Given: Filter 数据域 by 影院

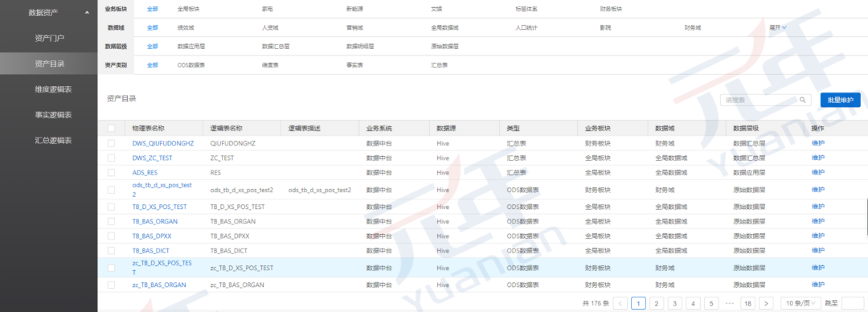Looking at the screenshot, I should pos(605,27).
